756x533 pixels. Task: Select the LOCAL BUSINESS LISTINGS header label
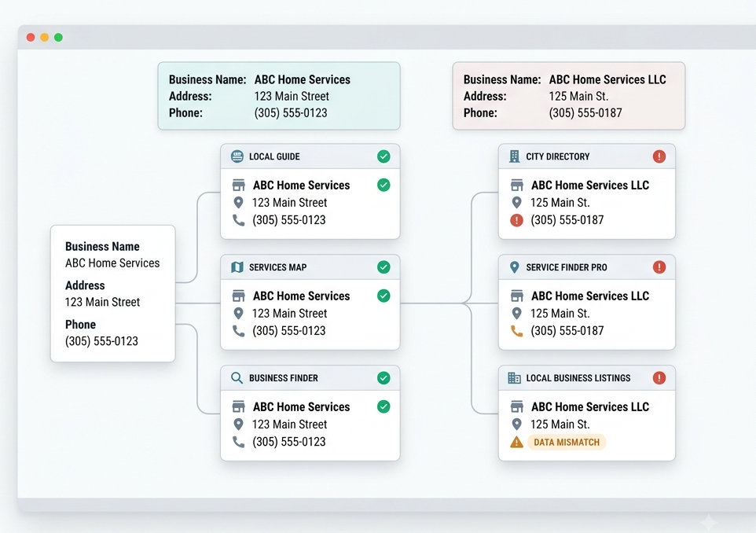[x=578, y=378]
